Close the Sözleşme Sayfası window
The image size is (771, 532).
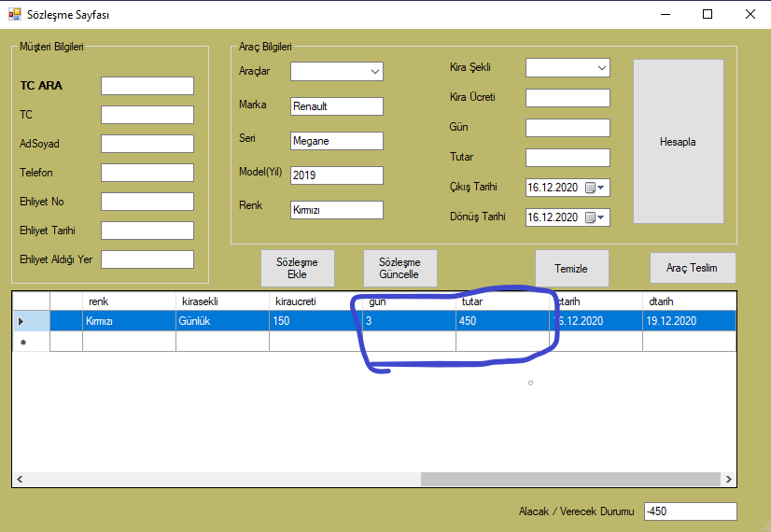coord(750,14)
